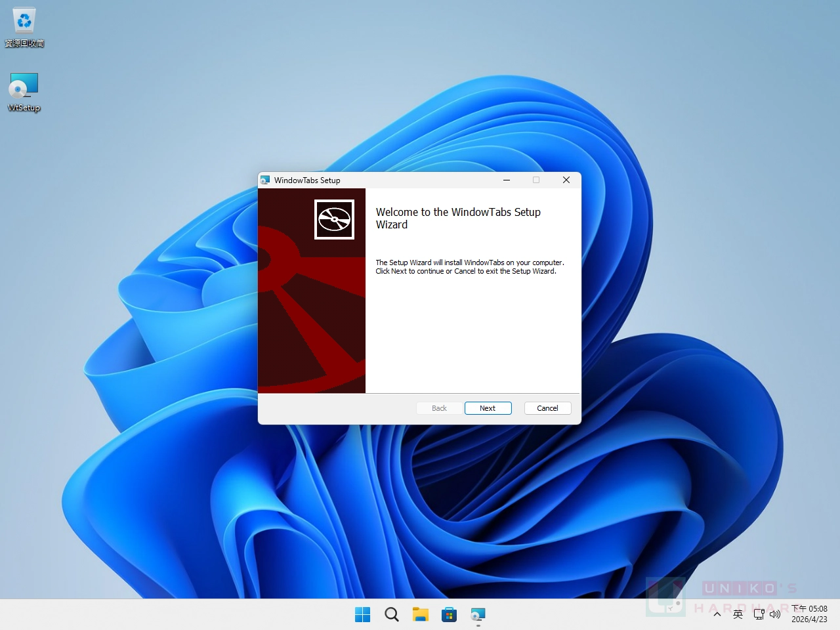
Task: Select the Recycle Bin desktop icon
Action: click(x=24, y=28)
